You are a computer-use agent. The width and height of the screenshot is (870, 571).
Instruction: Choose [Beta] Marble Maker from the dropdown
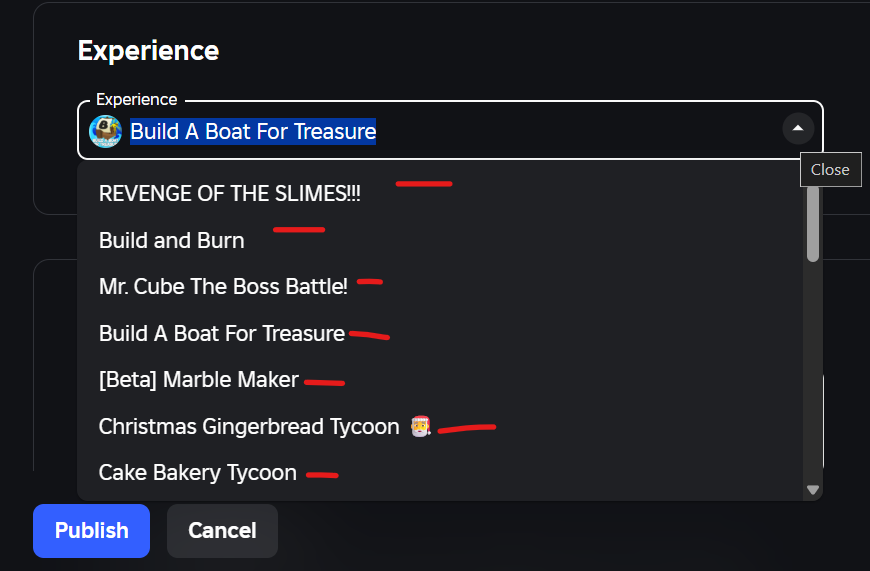click(198, 380)
